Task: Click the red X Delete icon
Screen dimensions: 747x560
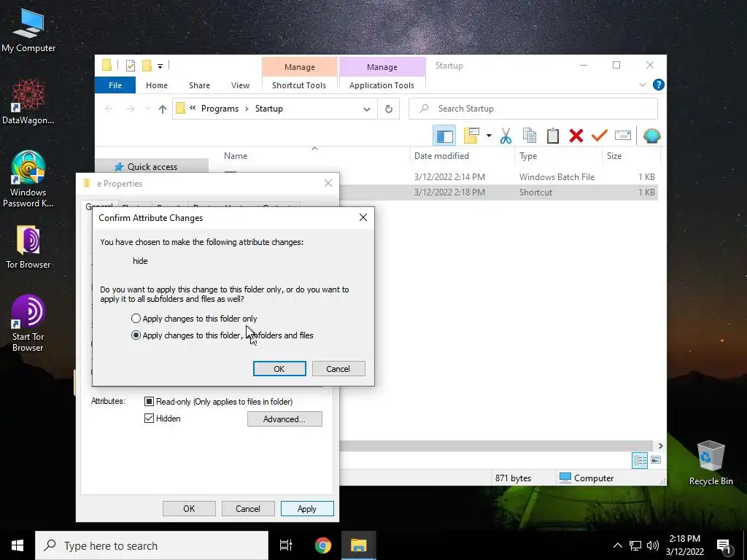Action: (x=576, y=136)
